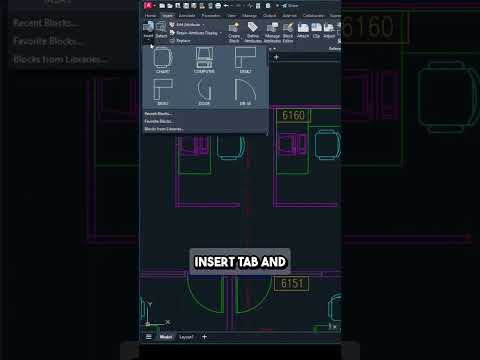The width and height of the screenshot is (480, 360).
Task: Add a new layout with plus icon
Action: tap(204, 337)
